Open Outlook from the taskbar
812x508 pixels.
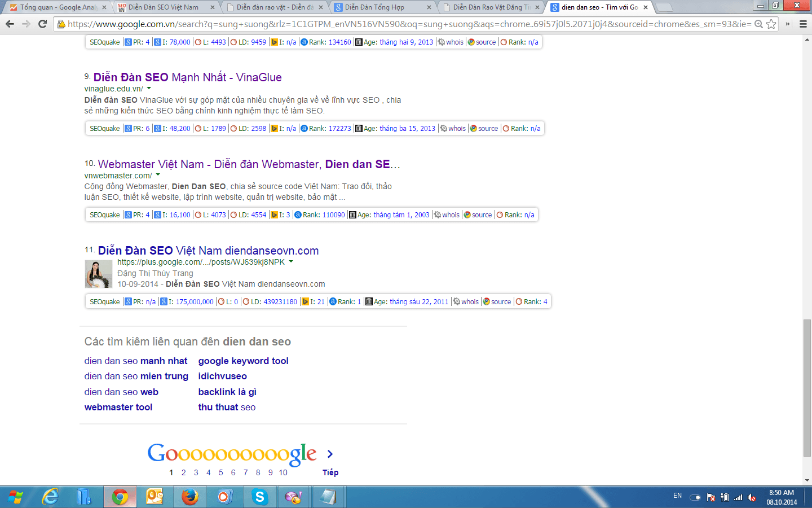coord(155,497)
